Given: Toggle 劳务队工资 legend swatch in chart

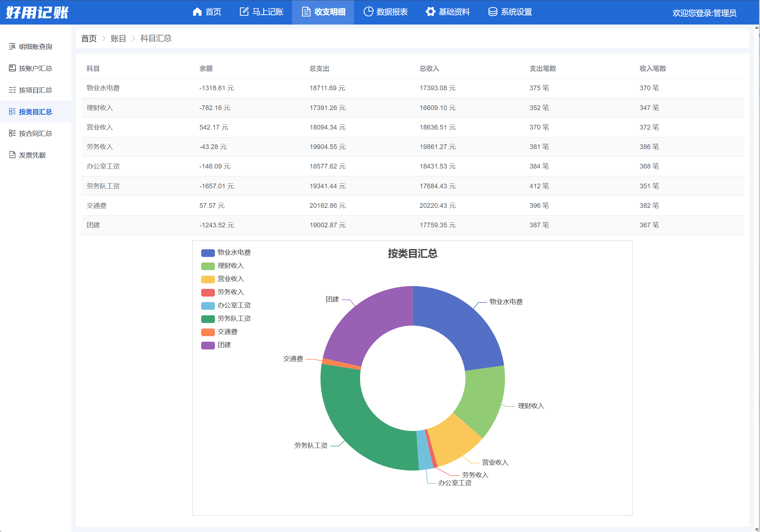Looking at the screenshot, I should [x=208, y=319].
